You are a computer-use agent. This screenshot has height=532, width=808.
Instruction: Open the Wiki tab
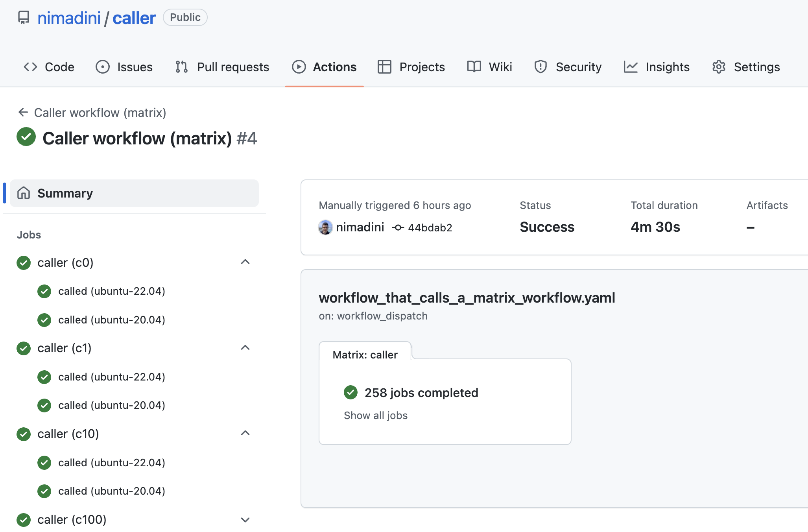[490, 67]
